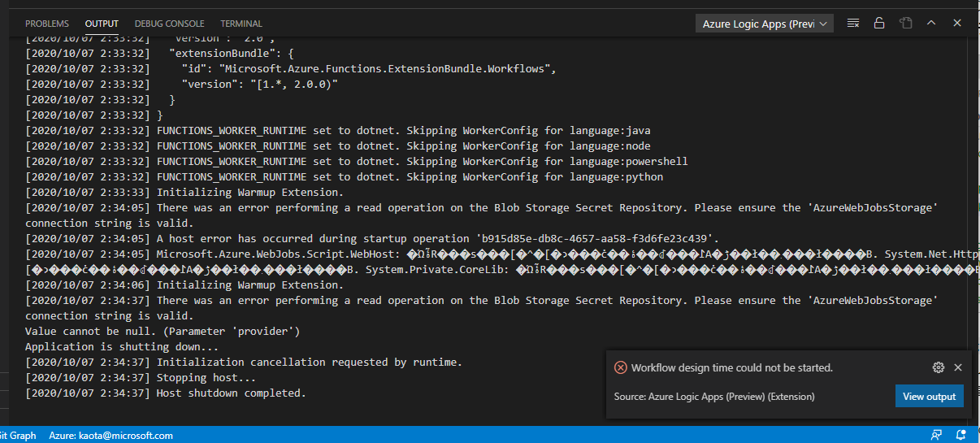Clear the output panel contents
980x443 pixels.
pos(852,24)
